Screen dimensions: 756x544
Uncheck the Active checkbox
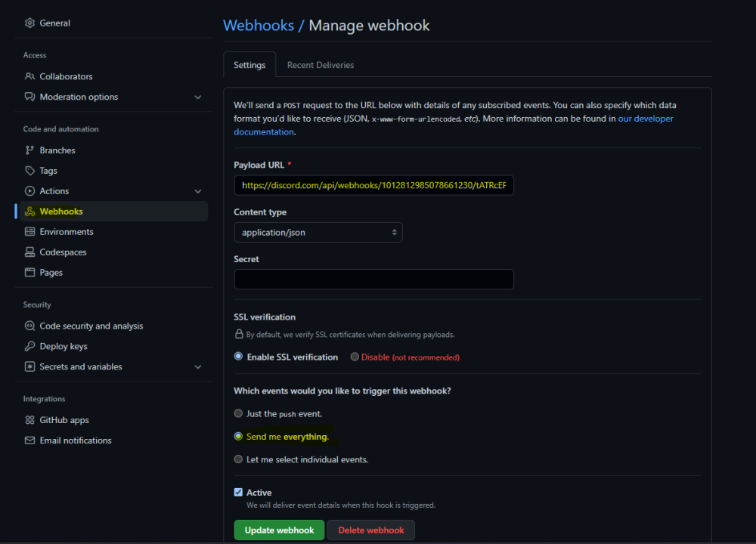click(239, 493)
